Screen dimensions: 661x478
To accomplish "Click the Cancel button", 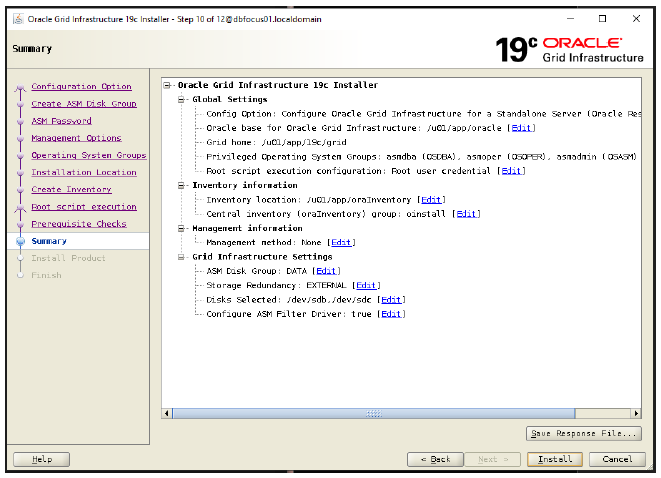I will [x=617, y=459].
